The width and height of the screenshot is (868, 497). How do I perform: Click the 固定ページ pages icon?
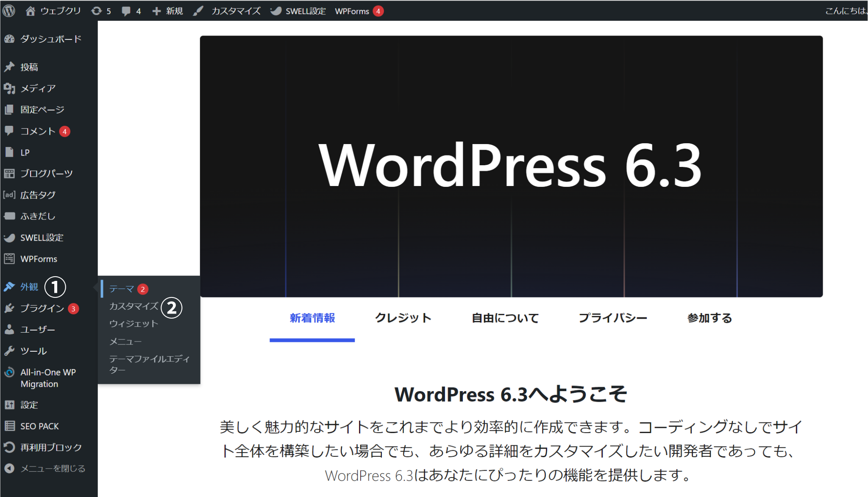coord(9,110)
